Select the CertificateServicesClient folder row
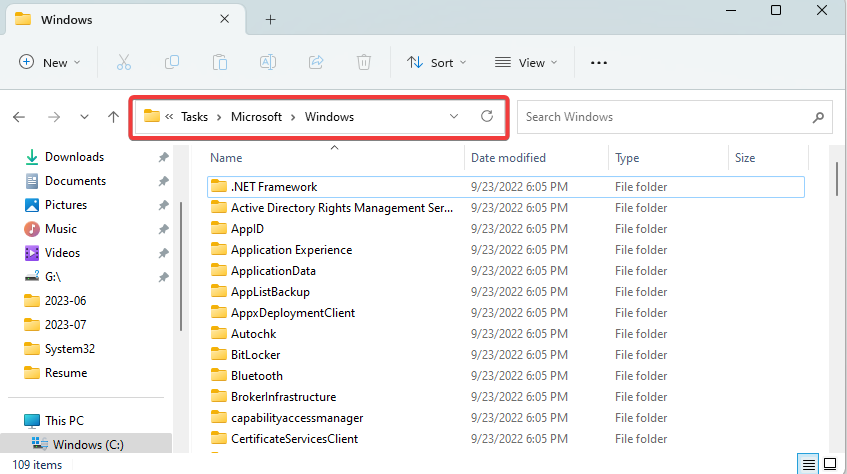 506,439
